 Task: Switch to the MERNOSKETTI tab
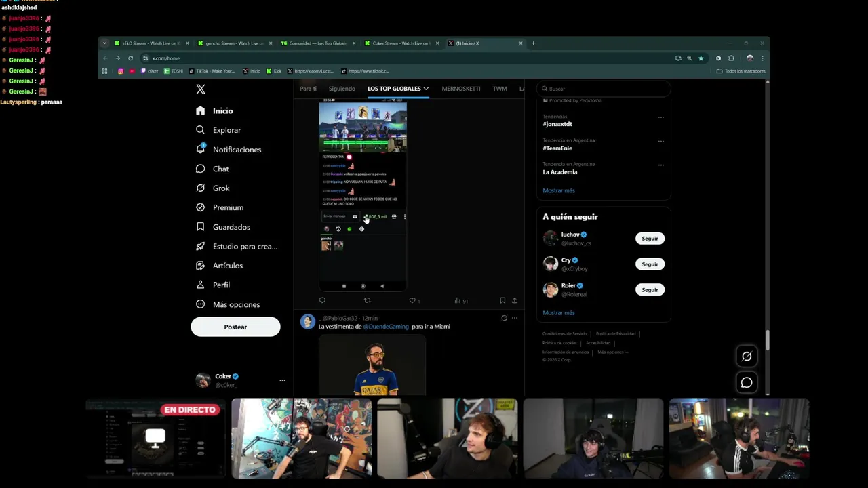(x=461, y=89)
